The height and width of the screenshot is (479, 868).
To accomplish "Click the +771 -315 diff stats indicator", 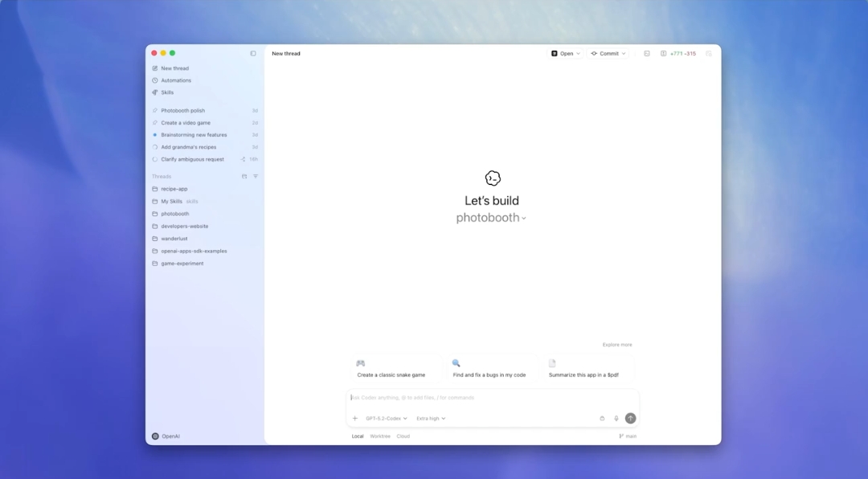I will tap(679, 53).
